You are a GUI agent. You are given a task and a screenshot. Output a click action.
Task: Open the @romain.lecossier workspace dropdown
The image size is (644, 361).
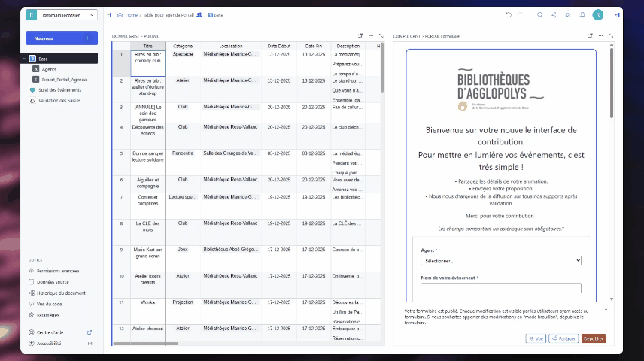point(61,14)
